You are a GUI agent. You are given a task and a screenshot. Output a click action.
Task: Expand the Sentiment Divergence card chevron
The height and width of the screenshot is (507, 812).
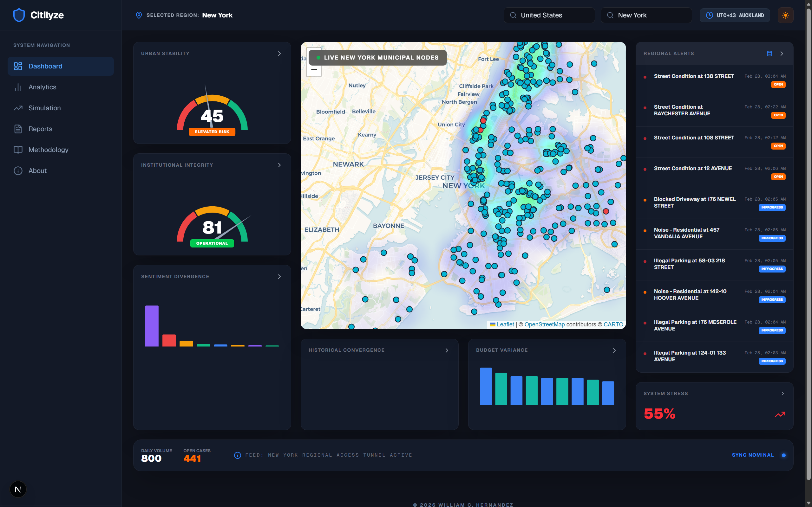(279, 277)
